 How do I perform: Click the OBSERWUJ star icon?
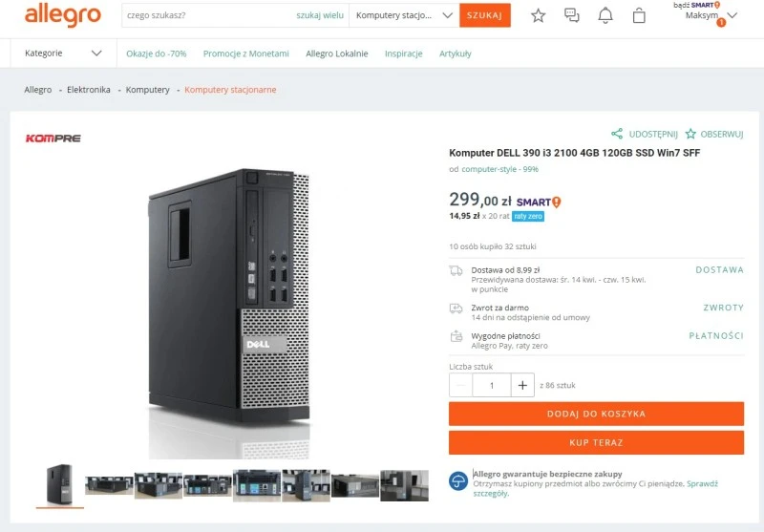click(x=692, y=135)
